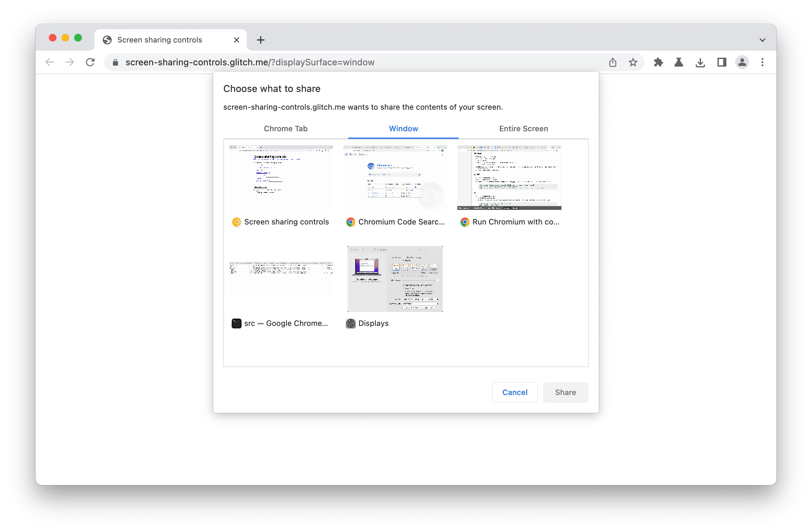
Task: Click the browser three-dot menu icon
Action: pos(762,62)
